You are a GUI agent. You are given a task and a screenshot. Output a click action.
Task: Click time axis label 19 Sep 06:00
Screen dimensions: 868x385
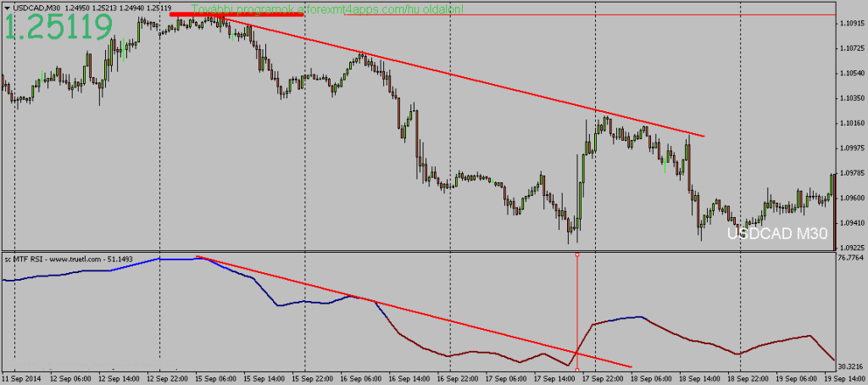(x=798, y=379)
